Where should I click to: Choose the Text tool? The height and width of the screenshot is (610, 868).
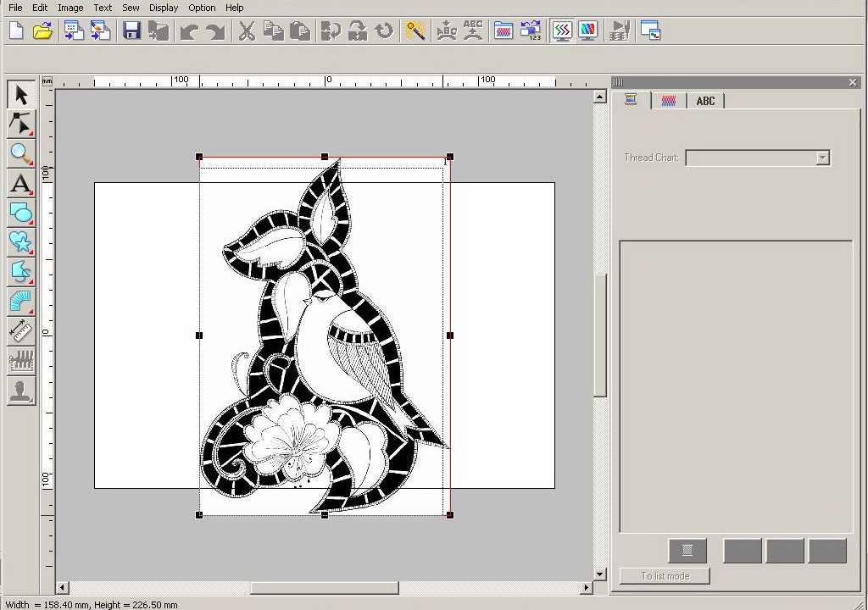coord(20,183)
